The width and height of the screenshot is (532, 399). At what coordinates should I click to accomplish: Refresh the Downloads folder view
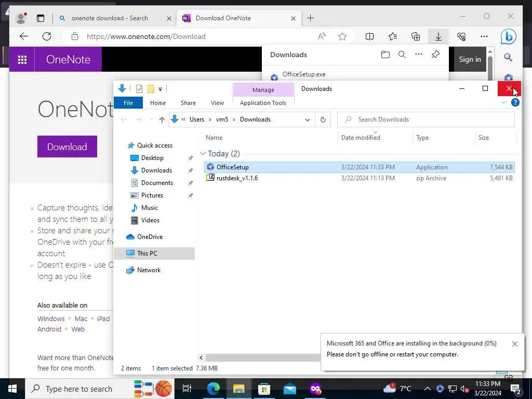point(323,119)
